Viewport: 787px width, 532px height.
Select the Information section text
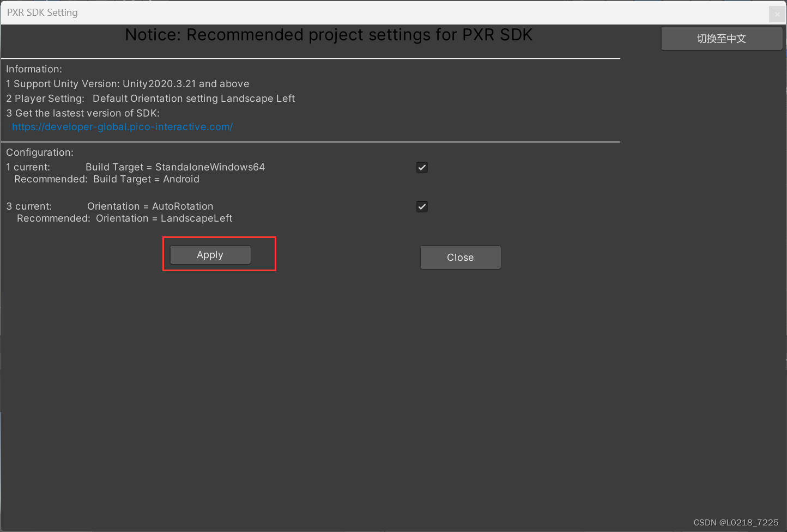click(x=34, y=69)
